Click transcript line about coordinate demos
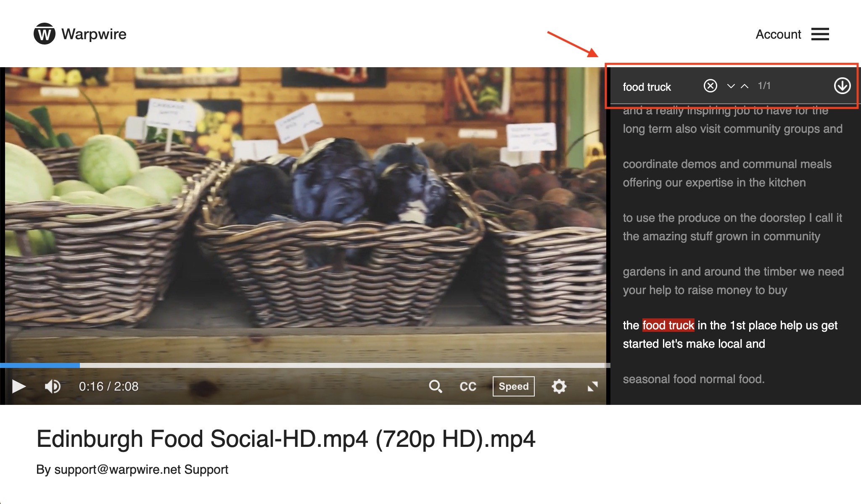This screenshot has width=861, height=504. 727,173
